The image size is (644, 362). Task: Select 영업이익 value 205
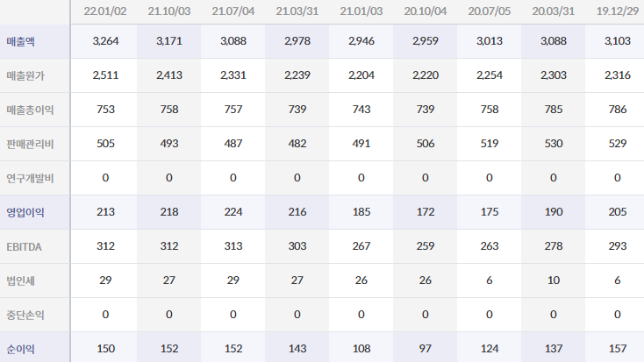pos(618,212)
